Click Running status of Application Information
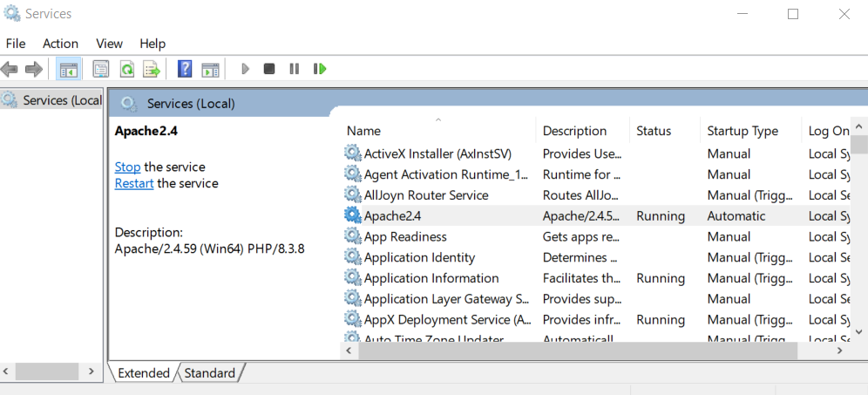 [661, 278]
